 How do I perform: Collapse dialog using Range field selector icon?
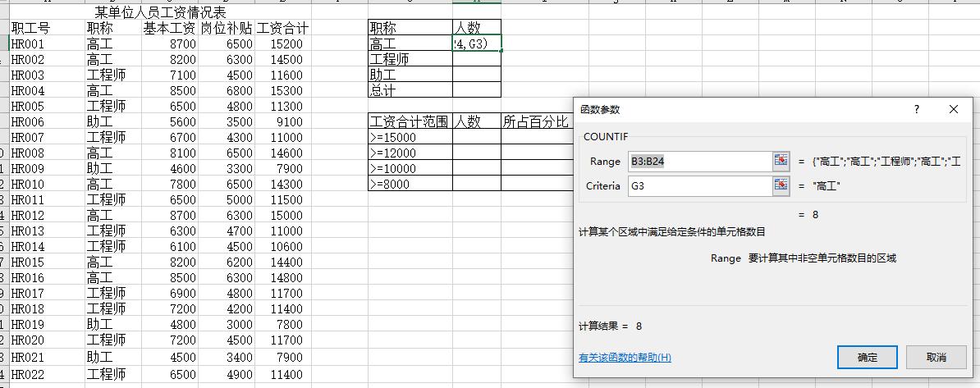[781, 162]
